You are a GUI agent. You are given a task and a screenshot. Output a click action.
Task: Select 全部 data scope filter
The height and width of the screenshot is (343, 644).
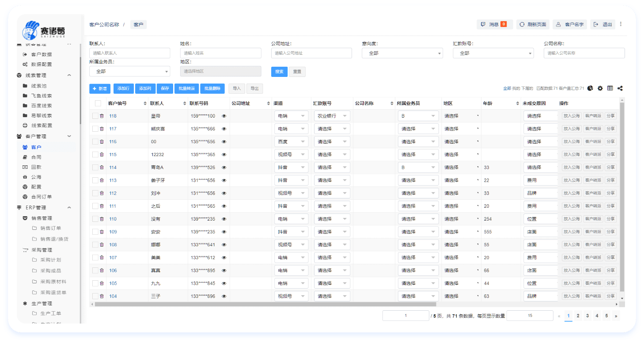tap(507, 88)
